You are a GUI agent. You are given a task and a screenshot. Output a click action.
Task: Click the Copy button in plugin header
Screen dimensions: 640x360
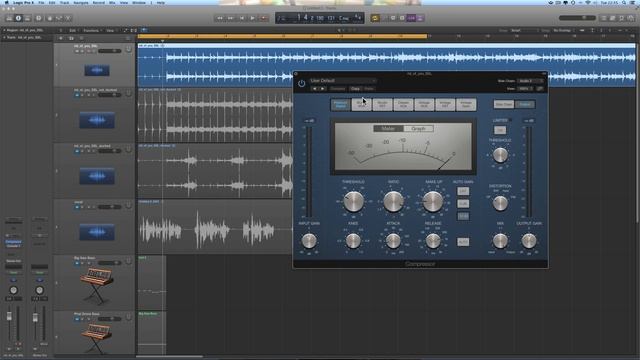click(x=356, y=89)
